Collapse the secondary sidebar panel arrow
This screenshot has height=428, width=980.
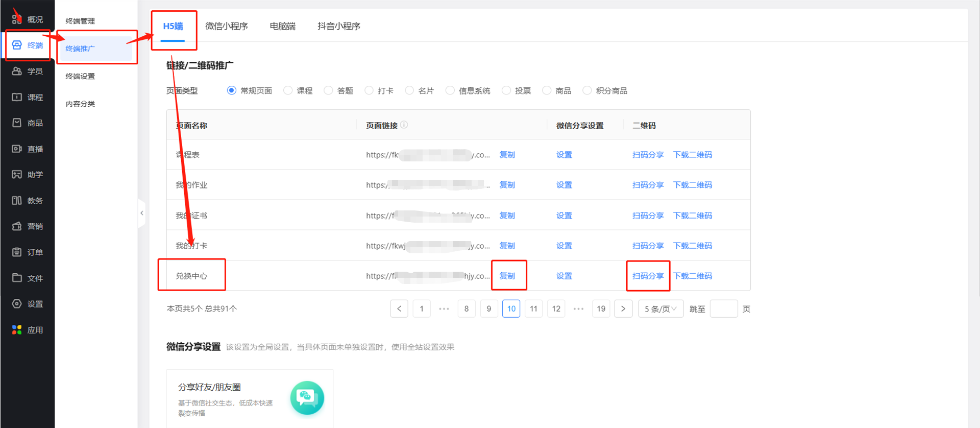[x=142, y=213]
